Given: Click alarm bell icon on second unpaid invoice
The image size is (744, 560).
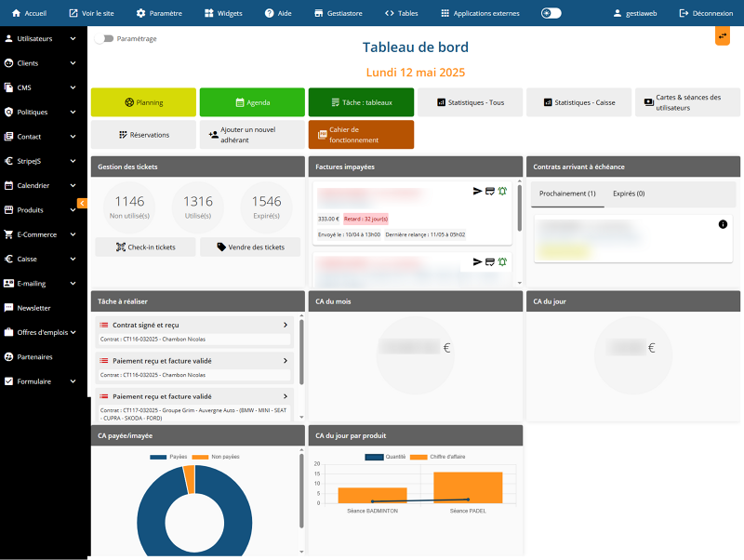Looking at the screenshot, I should pyautogui.click(x=502, y=262).
